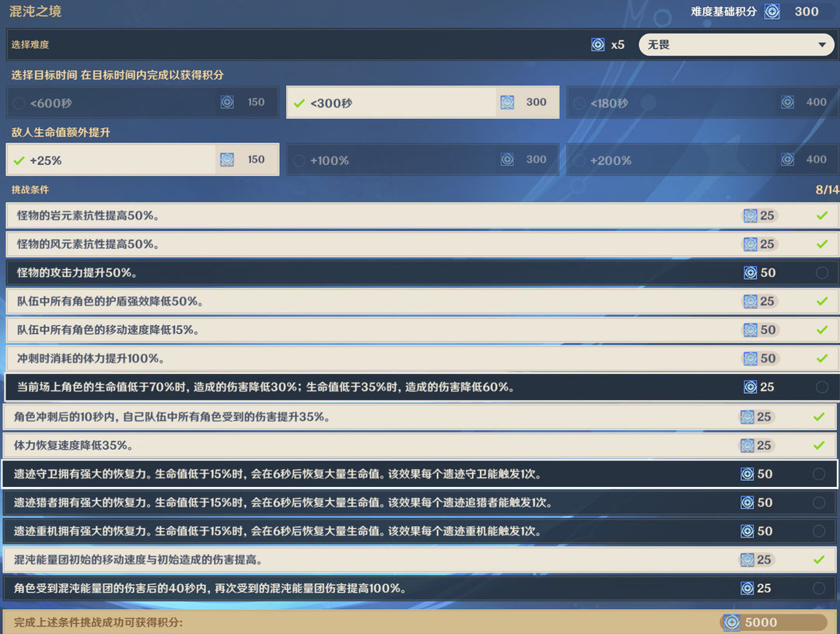The image size is (840, 634).
Task: Open the 无畏 difficulty dropdown
Action: coord(736,44)
